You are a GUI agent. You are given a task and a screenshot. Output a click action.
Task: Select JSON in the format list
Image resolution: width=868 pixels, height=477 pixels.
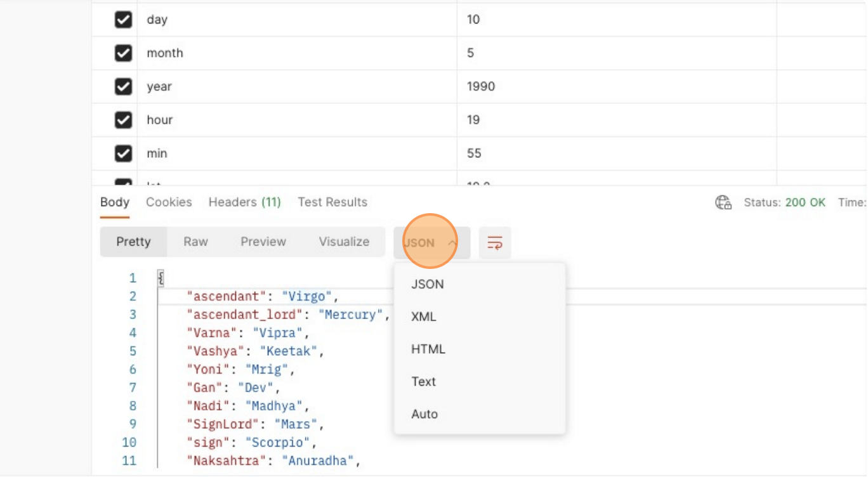[x=426, y=284]
